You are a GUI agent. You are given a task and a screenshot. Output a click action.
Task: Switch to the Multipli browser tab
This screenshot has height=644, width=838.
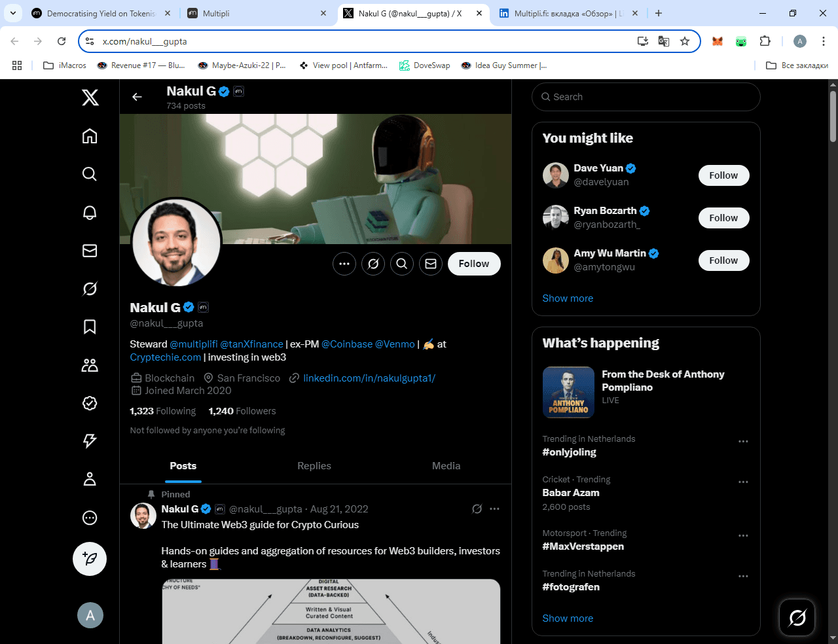click(257, 13)
